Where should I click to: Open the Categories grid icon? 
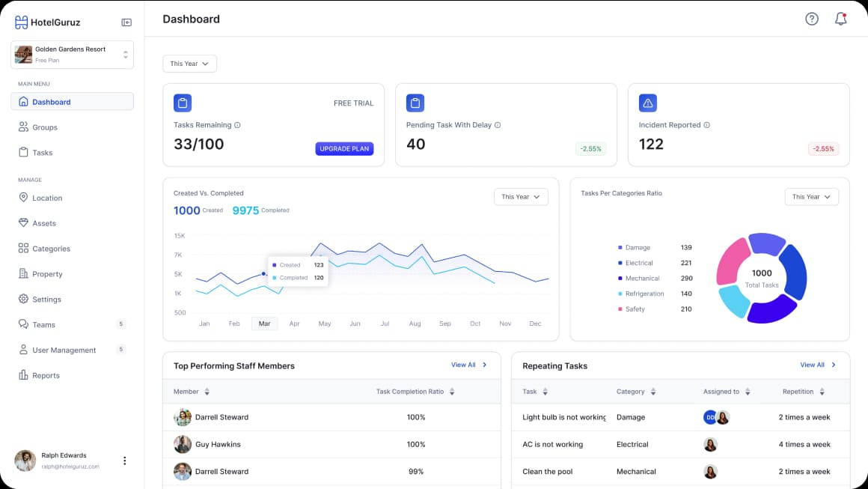25,248
